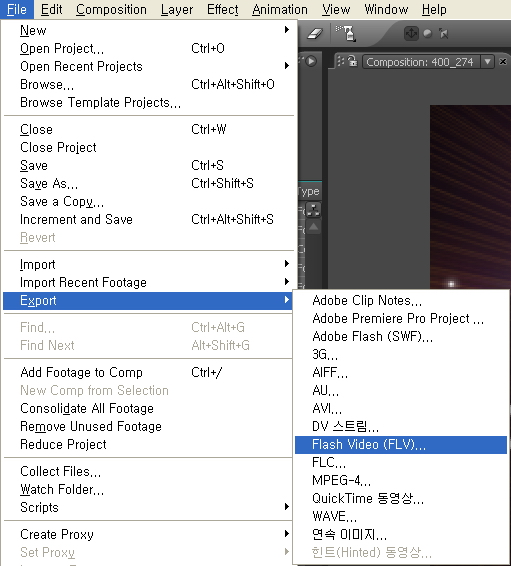Click the highlighted Export menu item
Screen dimensions: 511x566
tap(148, 301)
